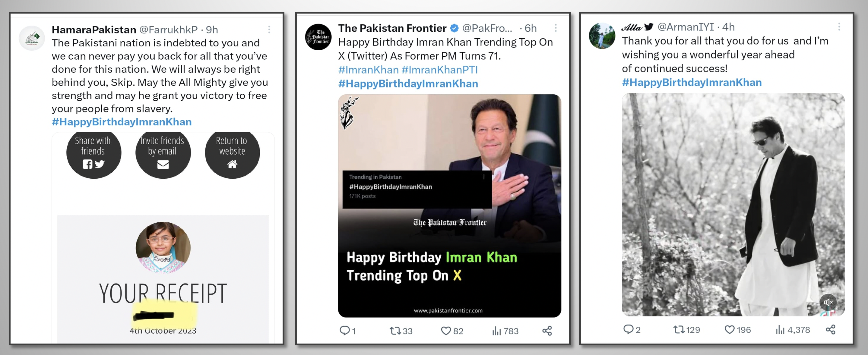
Task: View analytics for Pakistan Frontier tweet
Action: 497,331
